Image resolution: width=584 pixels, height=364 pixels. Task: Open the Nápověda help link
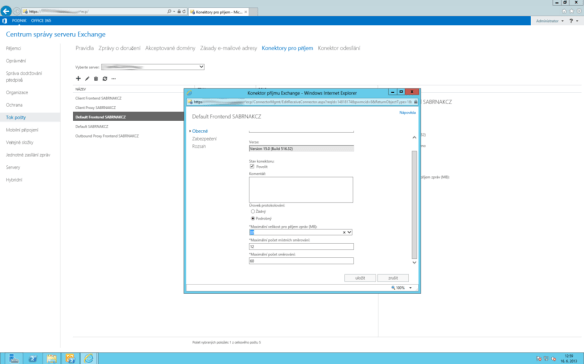tap(407, 113)
